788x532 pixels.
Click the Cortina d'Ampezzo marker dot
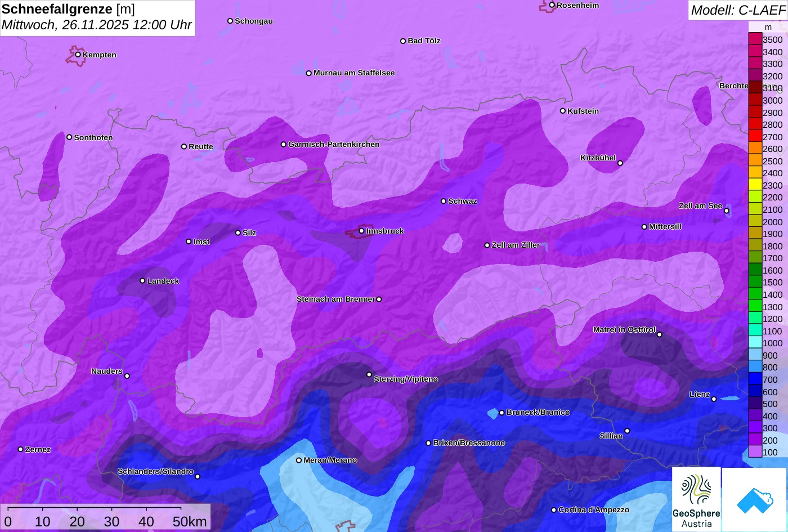[x=553, y=510]
